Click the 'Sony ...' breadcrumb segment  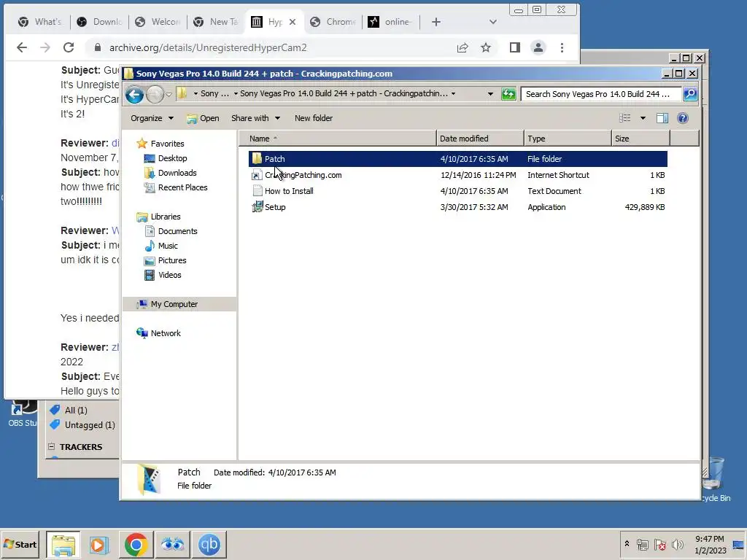(214, 93)
